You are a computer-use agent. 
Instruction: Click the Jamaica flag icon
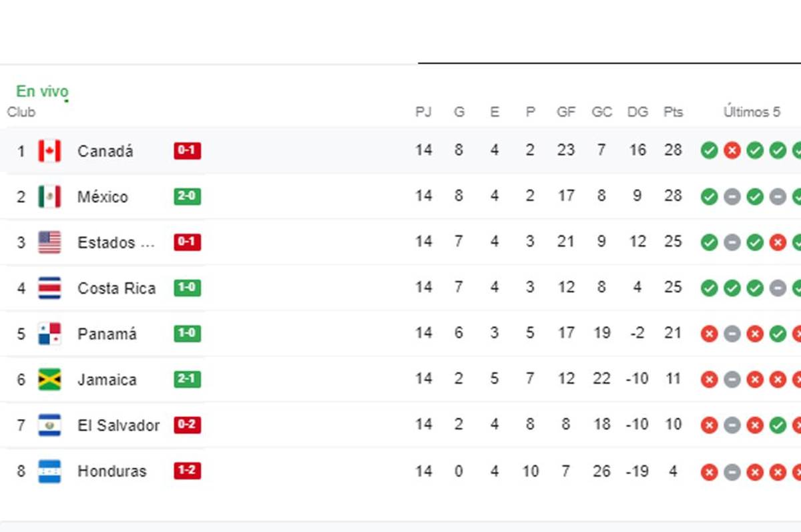[49, 379]
